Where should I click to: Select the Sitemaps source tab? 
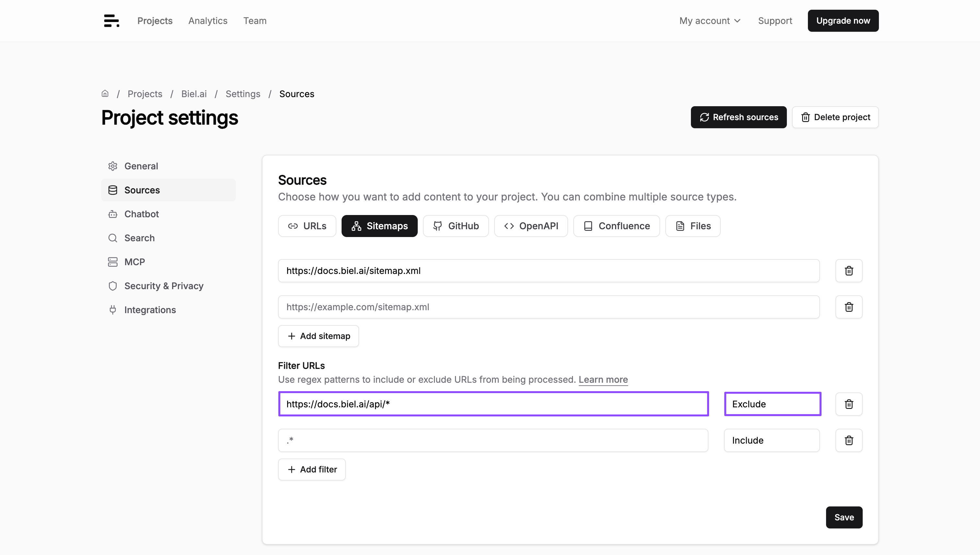tap(379, 226)
